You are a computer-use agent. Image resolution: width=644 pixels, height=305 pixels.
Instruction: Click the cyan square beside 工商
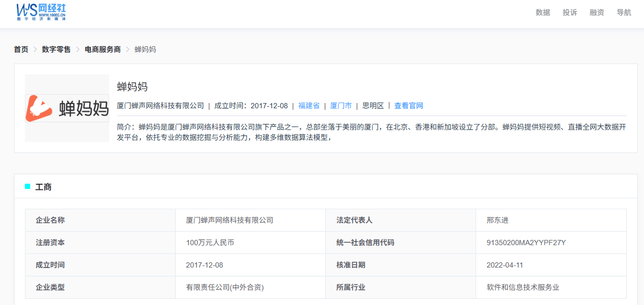28,187
